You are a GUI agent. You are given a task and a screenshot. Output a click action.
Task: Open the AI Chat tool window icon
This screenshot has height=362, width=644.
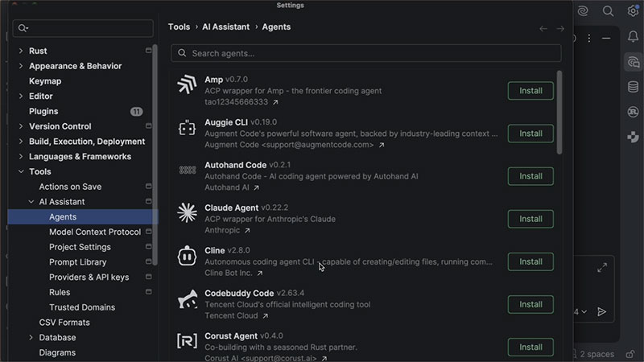[x=634, y=62]
